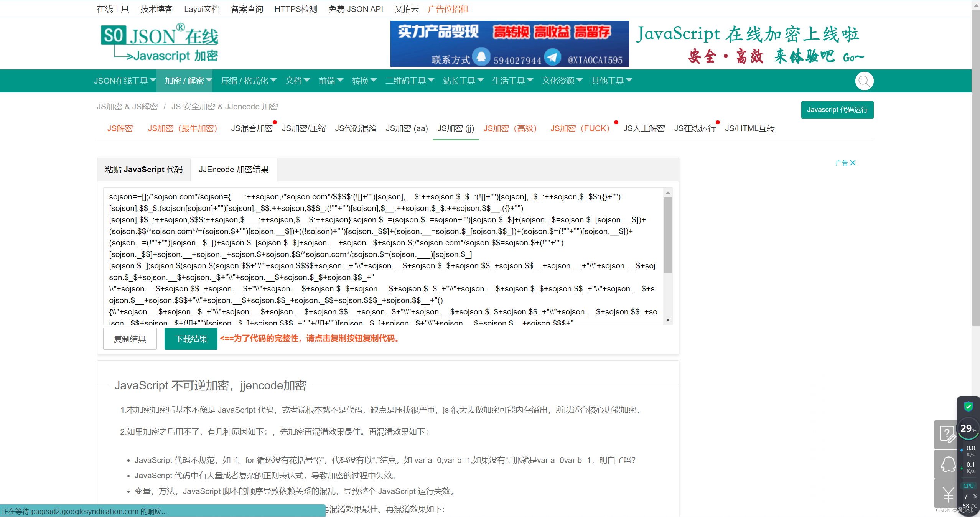
Task: Close the ad using the X icon
Action: pyautogui.click(x=853, y=163)
